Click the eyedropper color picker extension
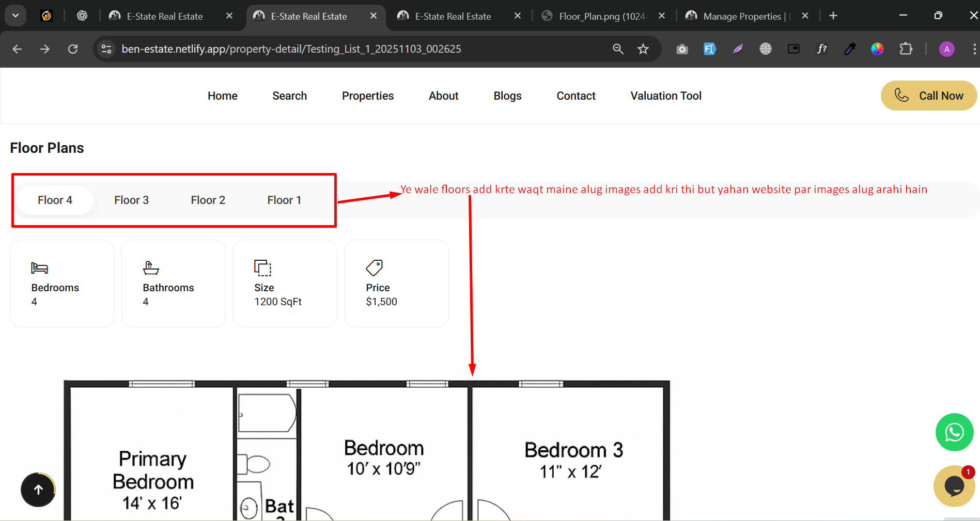Screen dimensions: 980x521 [x=849, y=49]
